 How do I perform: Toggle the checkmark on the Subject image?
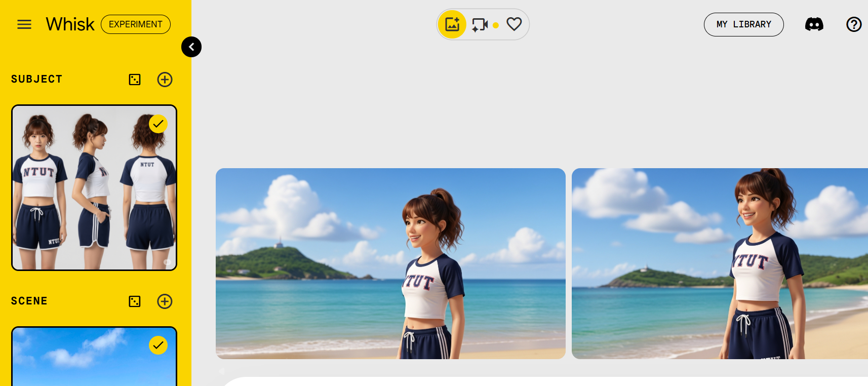[158, 124]
